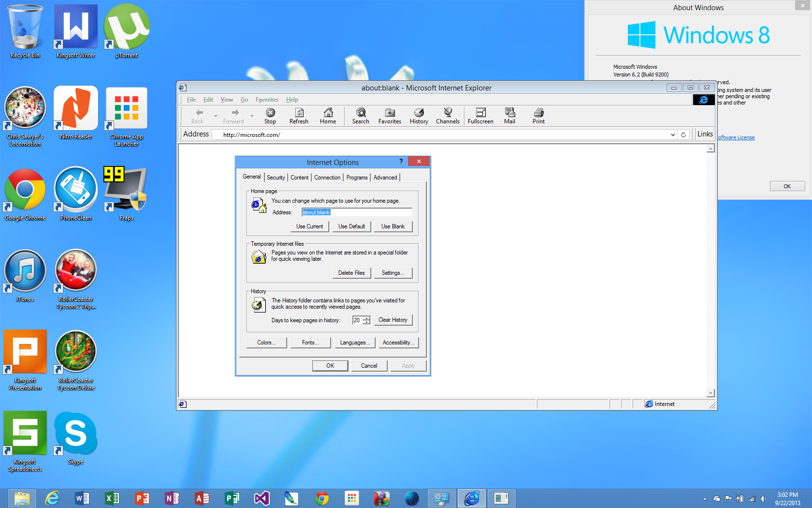Open the Search toolbar button
Image resolution: width=812 pixels, height=508 pixels.
coord(361,116)
